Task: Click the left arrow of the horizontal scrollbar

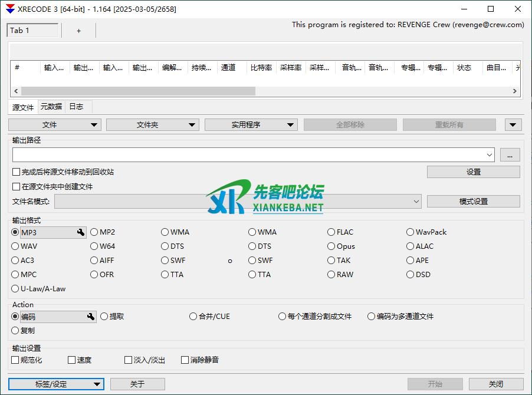Action: pos(16,91)
